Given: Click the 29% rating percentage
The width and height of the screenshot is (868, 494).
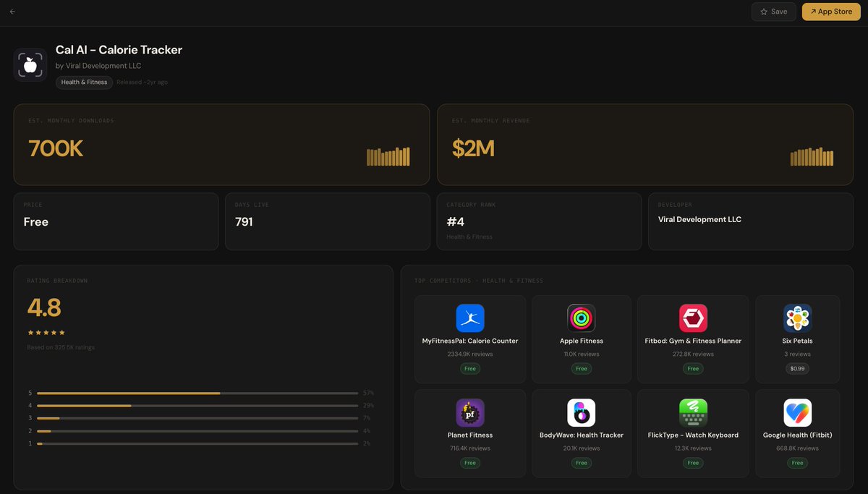Looking at the screenshot, I should tap(369, 406).
